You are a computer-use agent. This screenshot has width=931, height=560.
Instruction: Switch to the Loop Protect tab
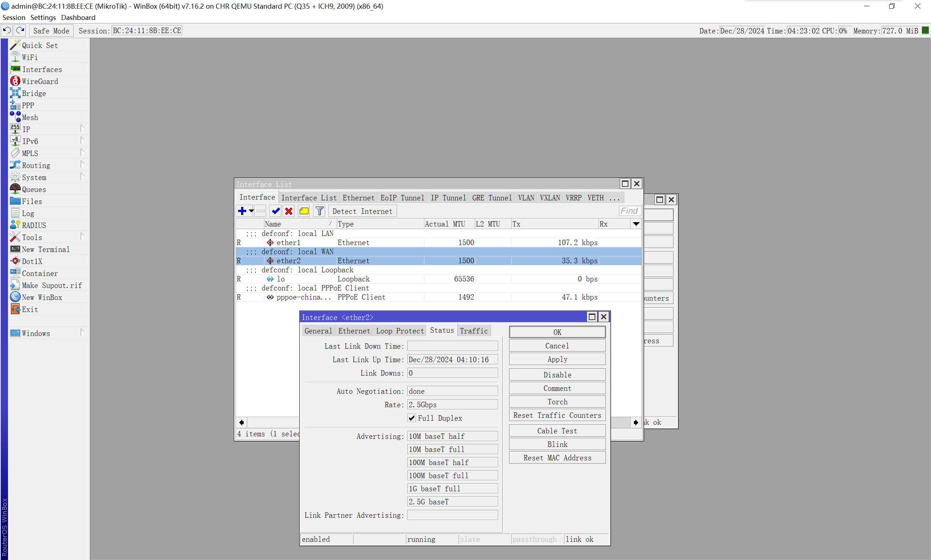point(400,331)
